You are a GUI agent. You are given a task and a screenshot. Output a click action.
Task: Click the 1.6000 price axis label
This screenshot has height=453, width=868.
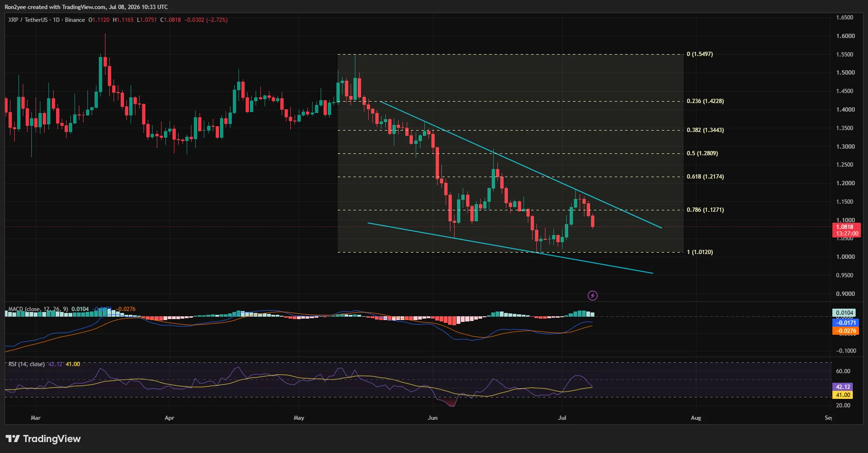[845, 36]
